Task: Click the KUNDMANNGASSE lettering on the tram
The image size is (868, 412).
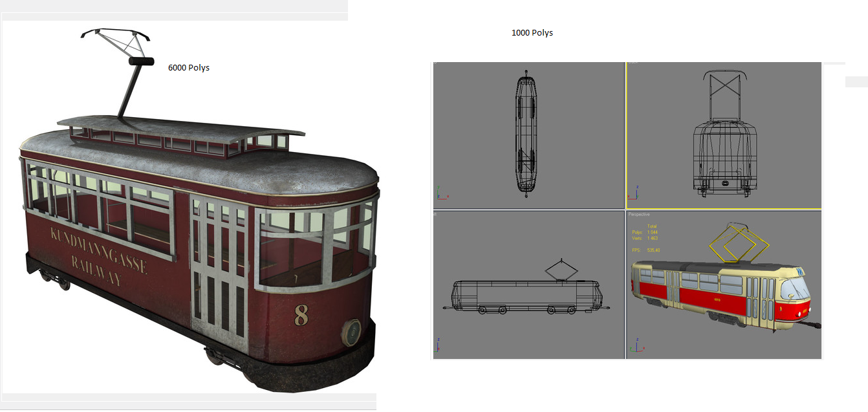Action: pyautogui.click(x=98, y=250)
